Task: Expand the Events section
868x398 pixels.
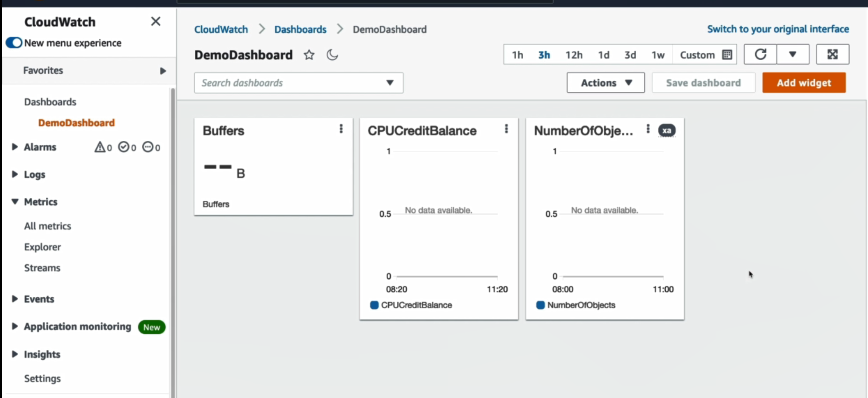Action: 14,298
